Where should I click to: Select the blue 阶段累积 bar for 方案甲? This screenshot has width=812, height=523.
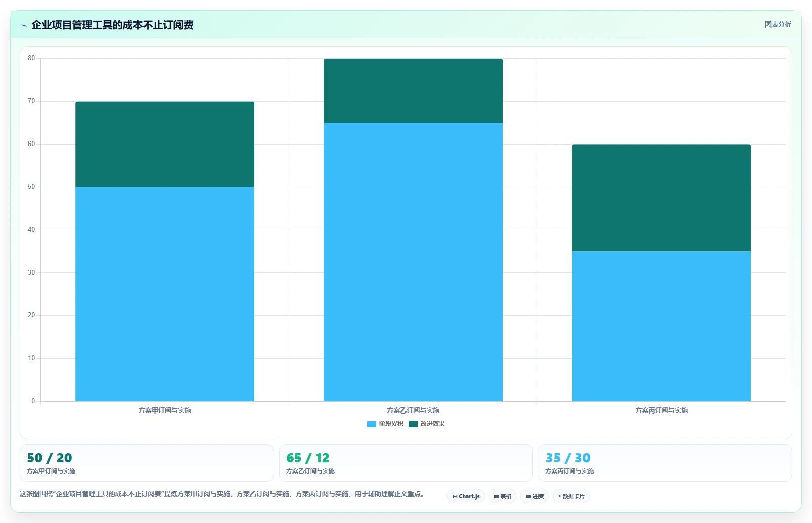click(165, 294)
